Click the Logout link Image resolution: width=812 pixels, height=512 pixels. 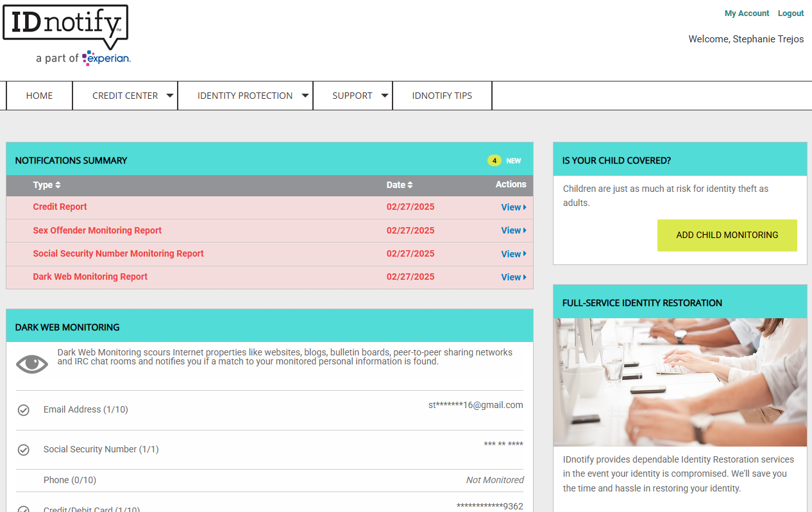791,13
